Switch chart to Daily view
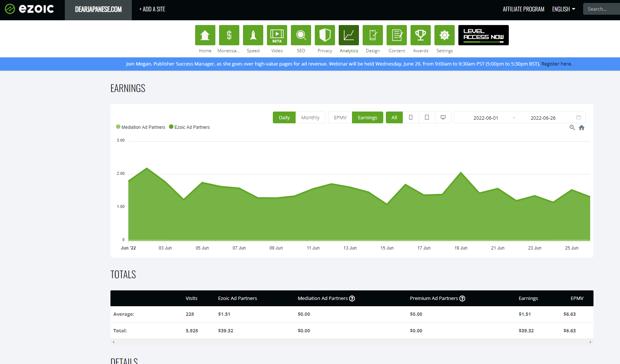620x364 pixels. 284,117
